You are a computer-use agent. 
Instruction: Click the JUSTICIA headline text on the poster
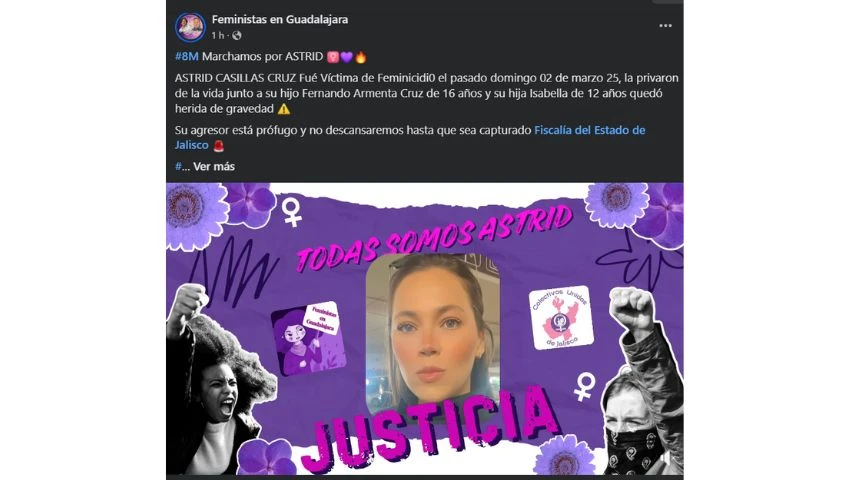click(428, 428)
